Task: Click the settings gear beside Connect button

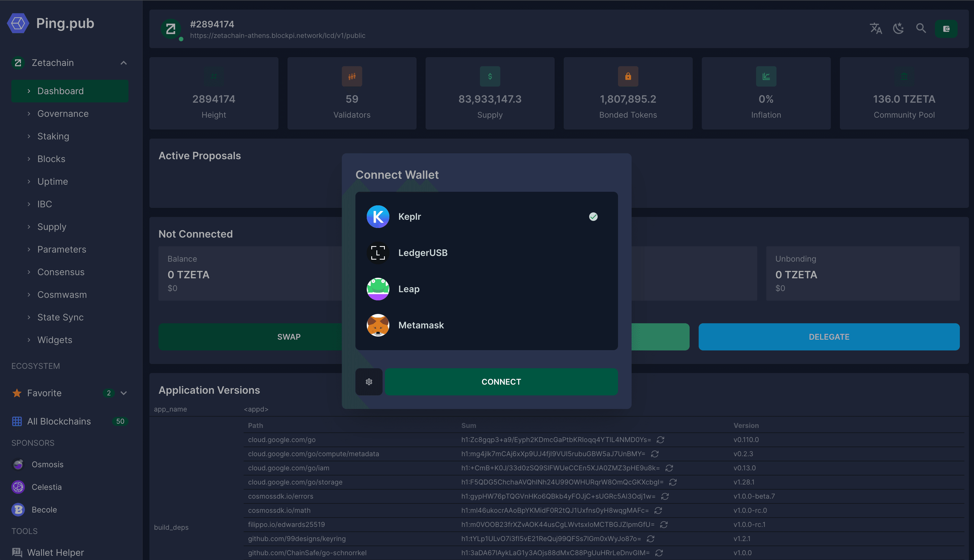Action: (x=369, y=382)
